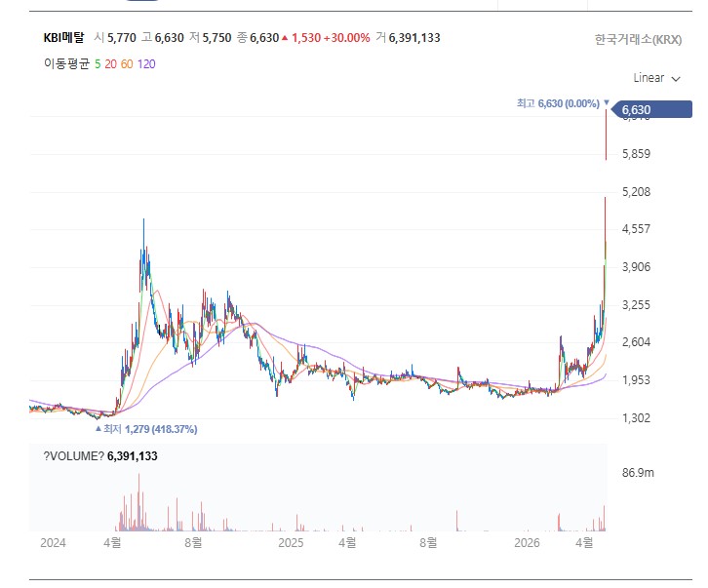Click the low price 5,750 value
Image resolution: width=708 pixels, height=588 pixels.
pos(216,38)
